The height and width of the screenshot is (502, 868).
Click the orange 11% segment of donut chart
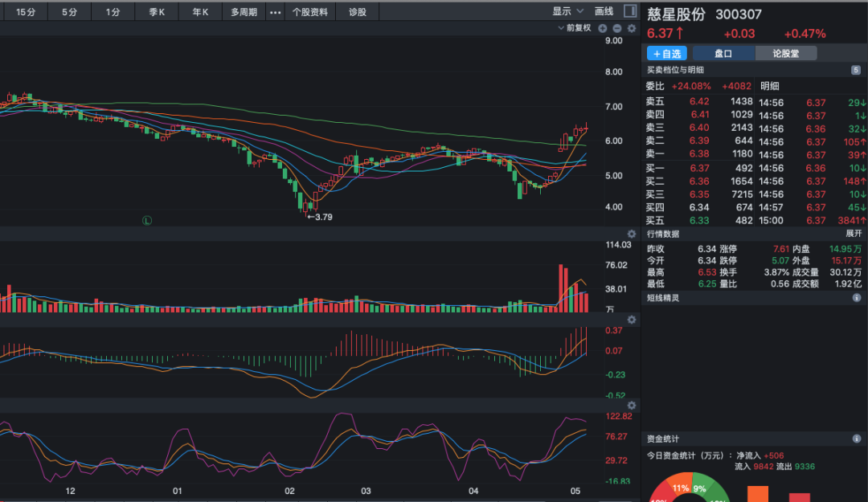(680, 487)
